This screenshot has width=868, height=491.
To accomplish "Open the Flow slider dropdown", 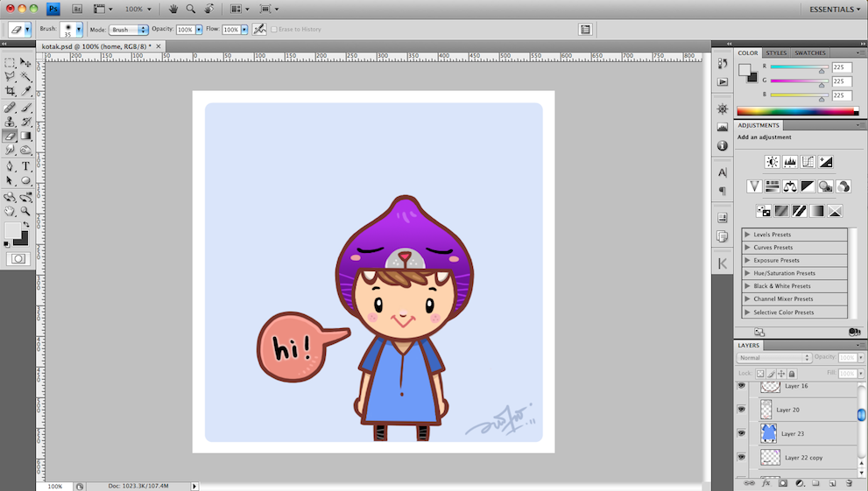I will click(x=244, y=30).
